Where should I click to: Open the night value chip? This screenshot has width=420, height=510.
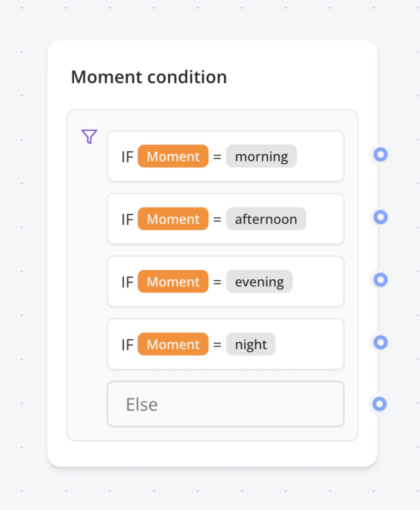251,344
